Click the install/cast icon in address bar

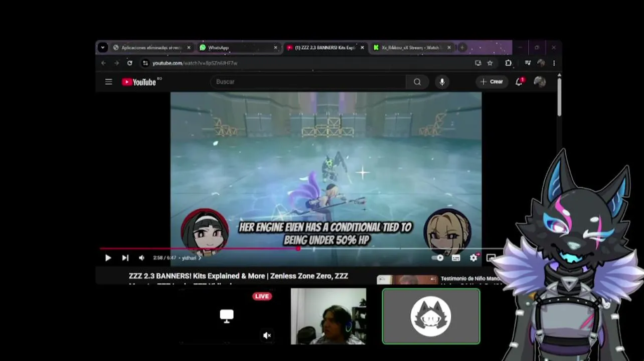click(478, 63)
